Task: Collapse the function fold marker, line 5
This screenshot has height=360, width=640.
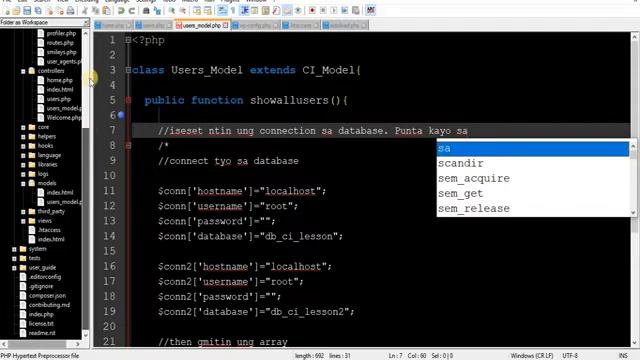Action: click(128, 100)
